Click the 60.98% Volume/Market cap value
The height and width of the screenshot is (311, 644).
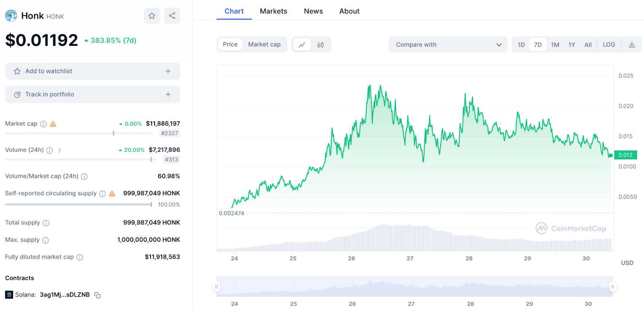point(169,176)
